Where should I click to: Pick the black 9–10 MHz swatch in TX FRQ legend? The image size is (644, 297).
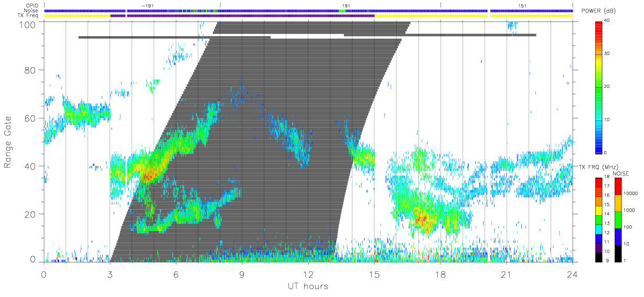(599, 257)
